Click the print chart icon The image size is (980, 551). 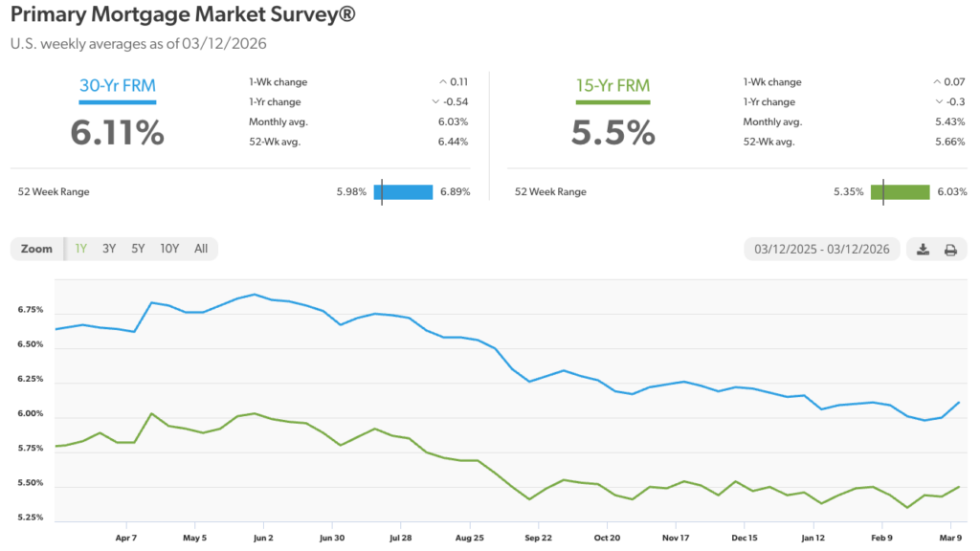(x=950, y=250)
